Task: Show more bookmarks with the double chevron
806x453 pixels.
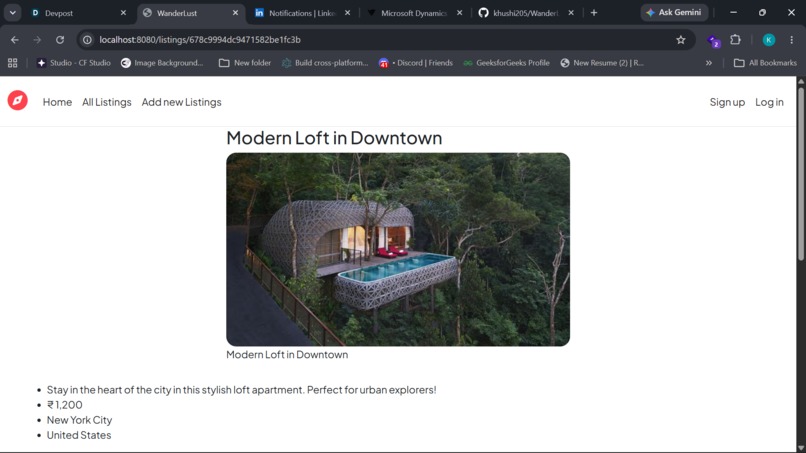Action: click(x=709, y=63)
